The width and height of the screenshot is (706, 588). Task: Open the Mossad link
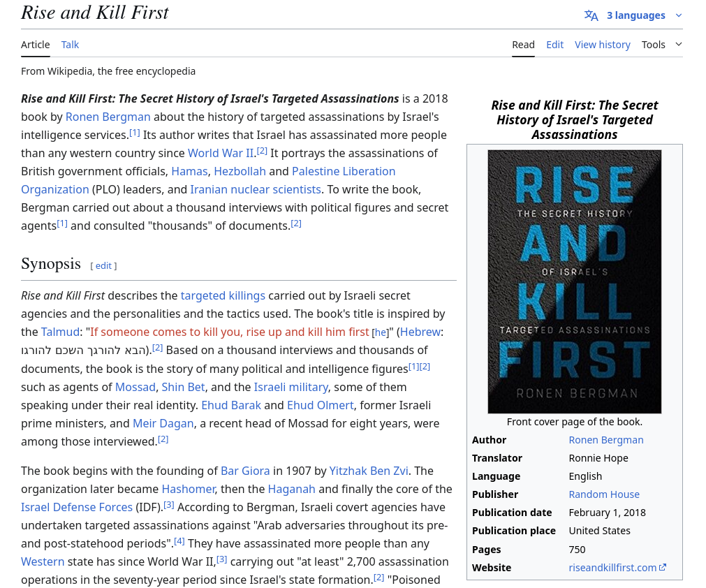(x=135, y=387)
